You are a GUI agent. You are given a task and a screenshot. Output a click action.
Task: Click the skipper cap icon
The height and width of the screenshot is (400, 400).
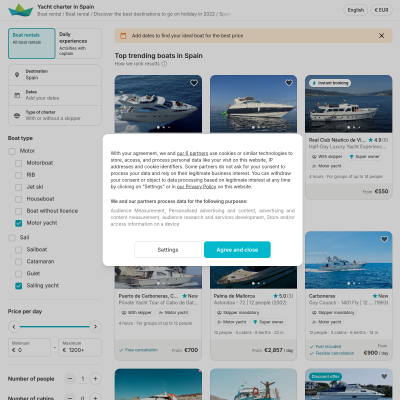point(17,115)
